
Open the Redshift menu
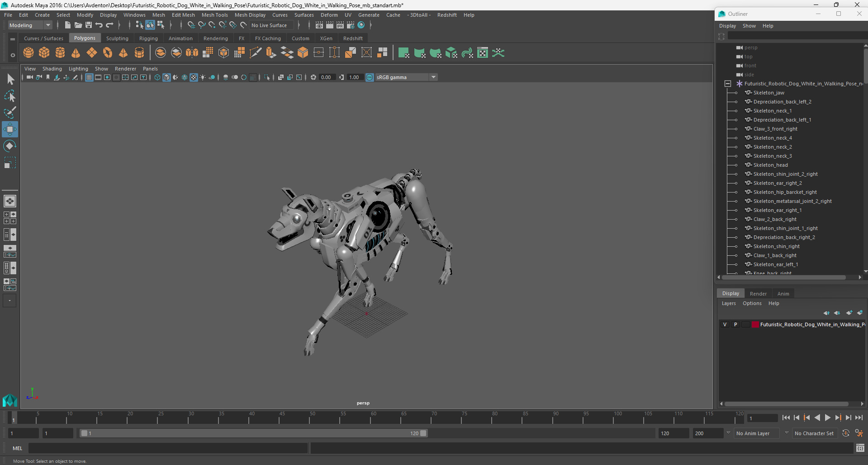click(447, 15)
